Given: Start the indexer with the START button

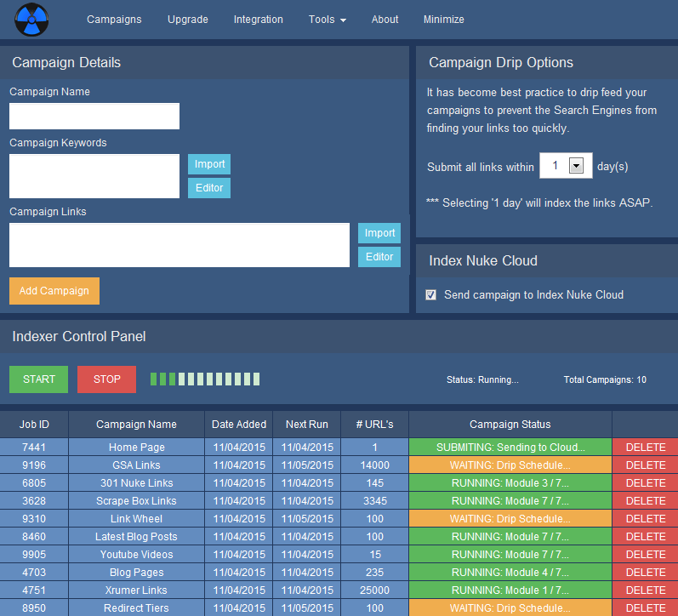Looking at the screenshot, I should point(38,379).
